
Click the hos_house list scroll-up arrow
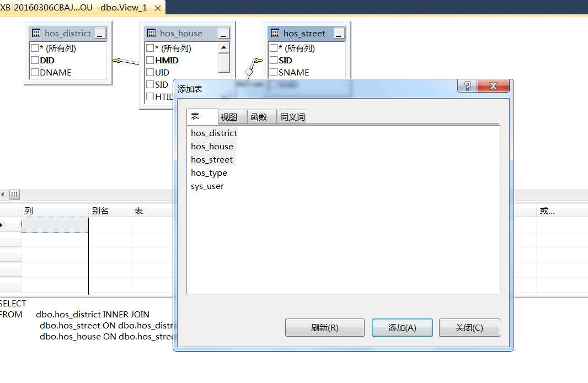click(224, 47)
